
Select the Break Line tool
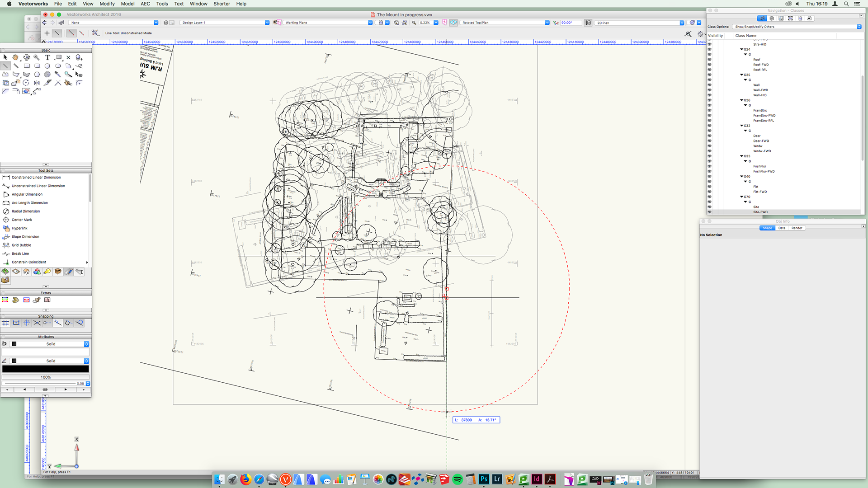(x=20, y=254)
